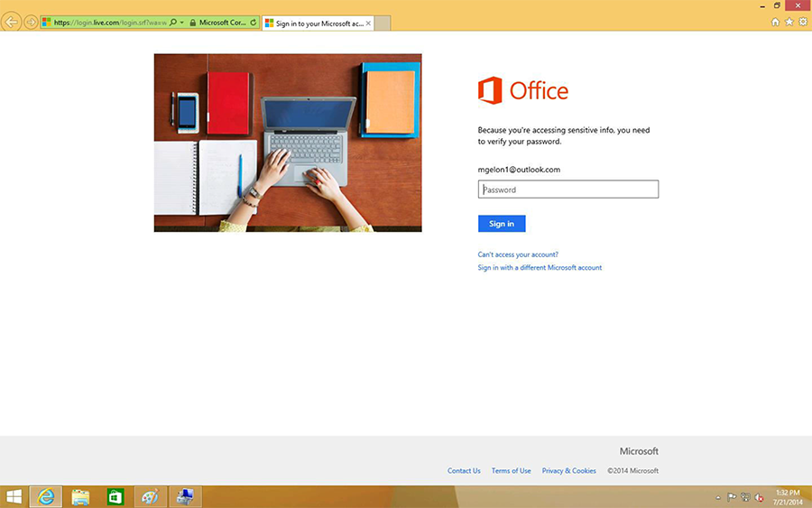812x508 pixels.
Task: Click the Microsoft wordmark in the footer
Action: click(639, 451)
